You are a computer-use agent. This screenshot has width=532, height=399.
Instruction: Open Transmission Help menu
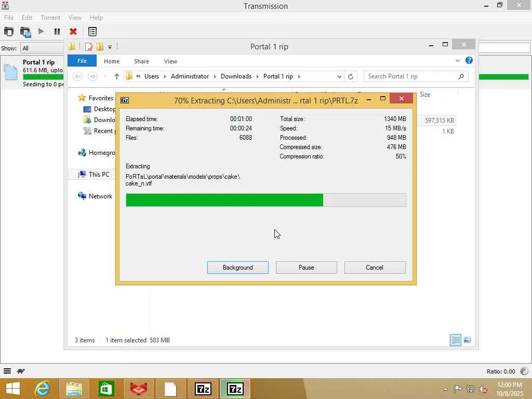coord(96,18)
